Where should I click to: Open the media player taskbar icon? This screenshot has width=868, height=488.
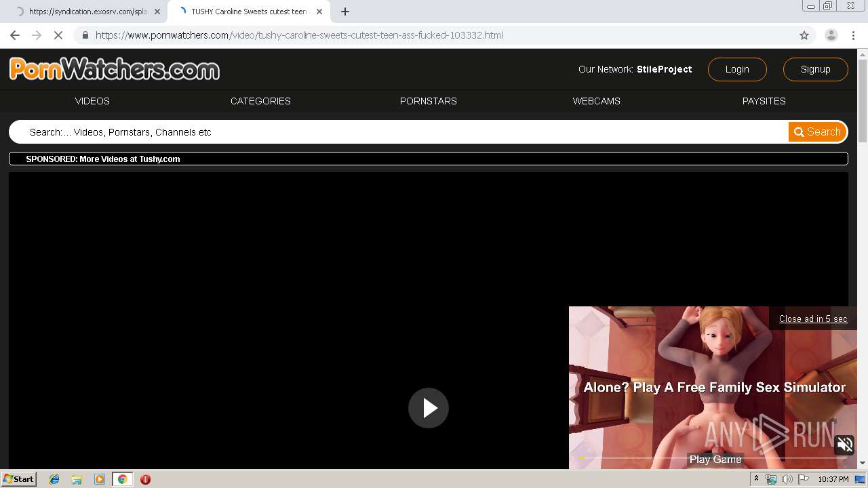tap(100, 479)
